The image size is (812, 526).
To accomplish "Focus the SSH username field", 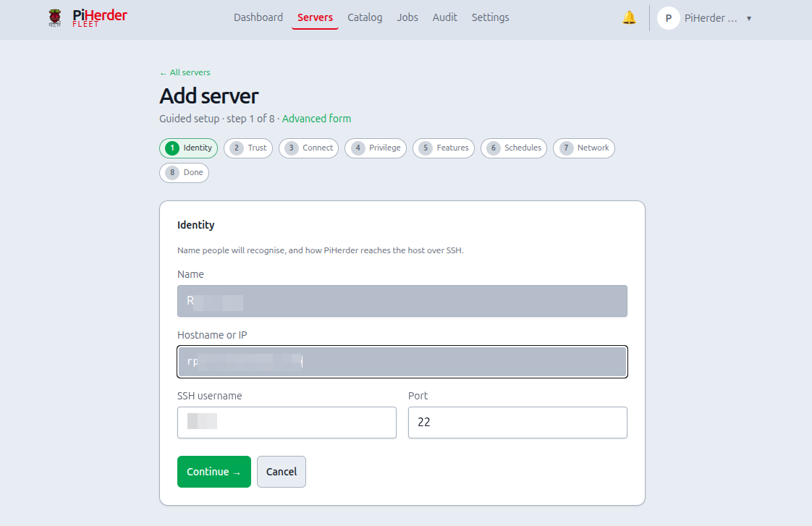I will [287, 423].
